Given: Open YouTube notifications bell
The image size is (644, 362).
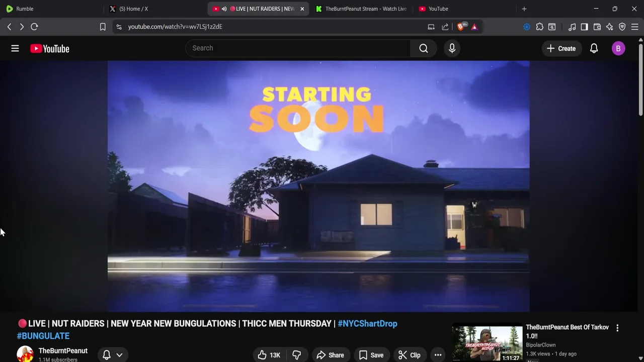Looking at the screenshot, I should 594,48.
